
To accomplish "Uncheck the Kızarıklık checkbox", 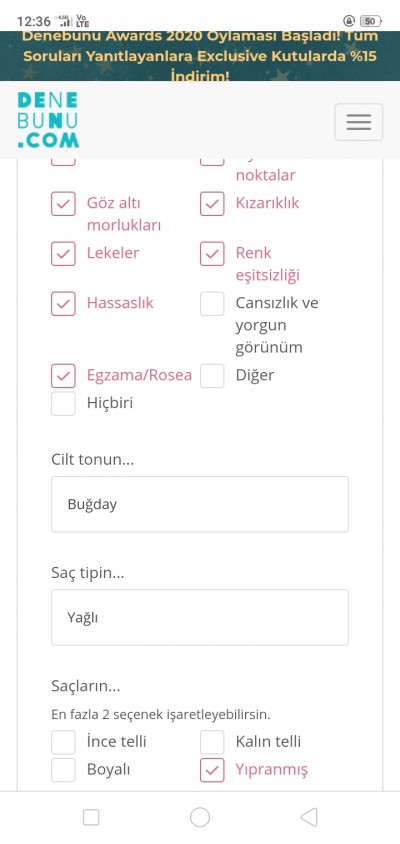I will pyautogui.click(x=212, y=204).
